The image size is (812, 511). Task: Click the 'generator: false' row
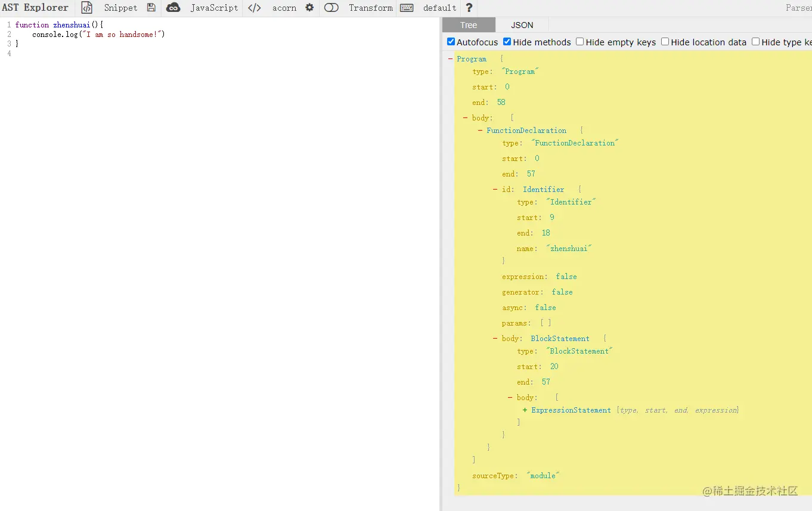537,292
